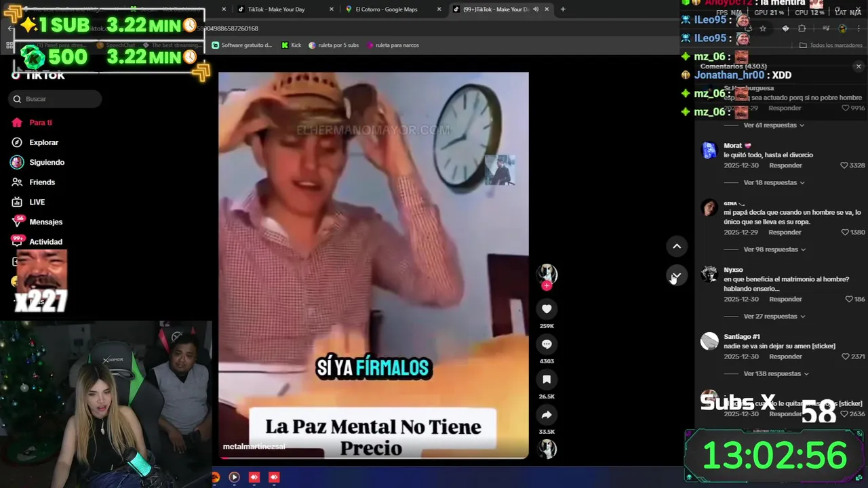Expand Ver 61 respuestas
Viewport: 868px width, 488px height.
(x=774, y=125)
